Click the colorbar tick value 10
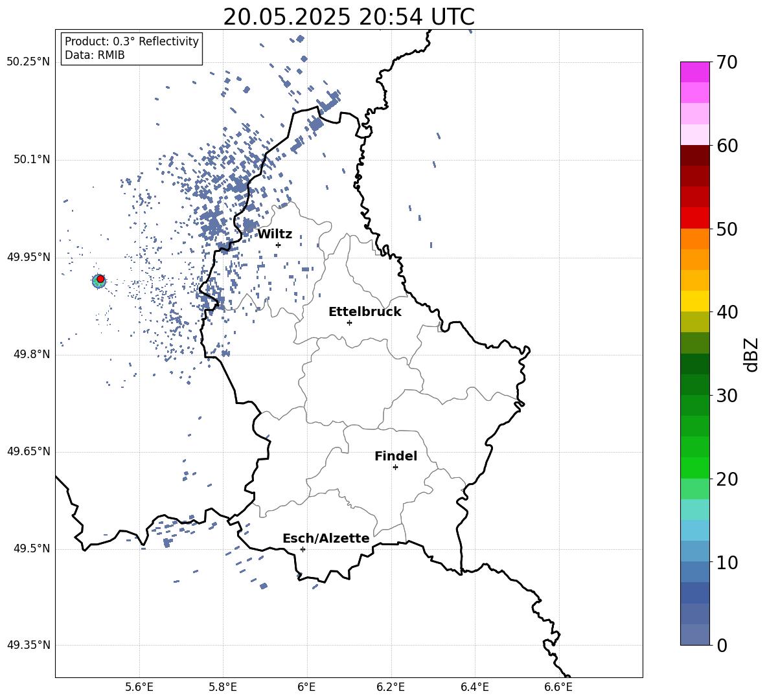The image size is (767, 700). 727,562
